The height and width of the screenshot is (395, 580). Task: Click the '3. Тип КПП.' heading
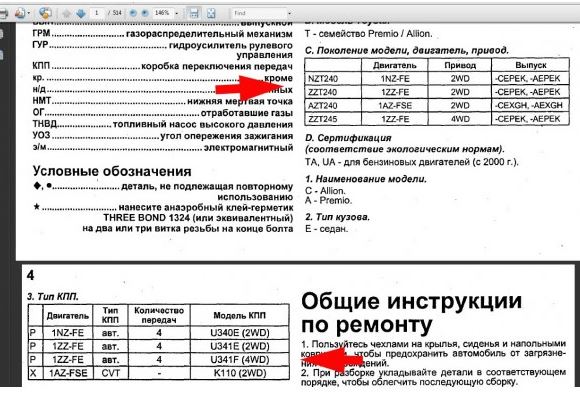53,297
